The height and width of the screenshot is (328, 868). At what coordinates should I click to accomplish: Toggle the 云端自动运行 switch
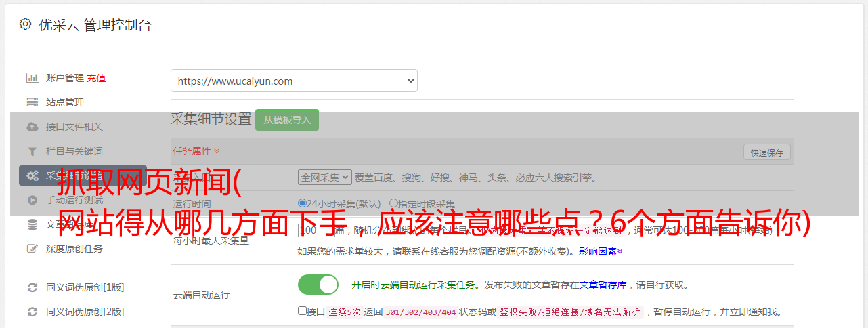pyautogui.click(x=318, y=285)
